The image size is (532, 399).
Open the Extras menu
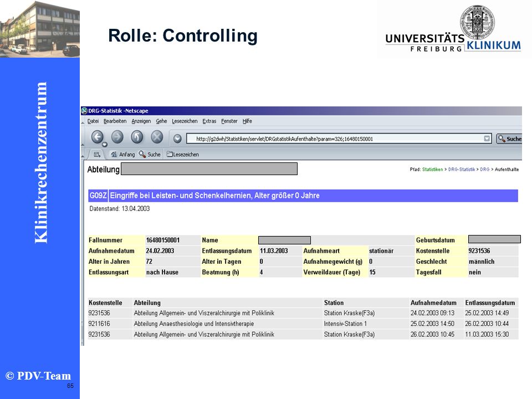209,121
